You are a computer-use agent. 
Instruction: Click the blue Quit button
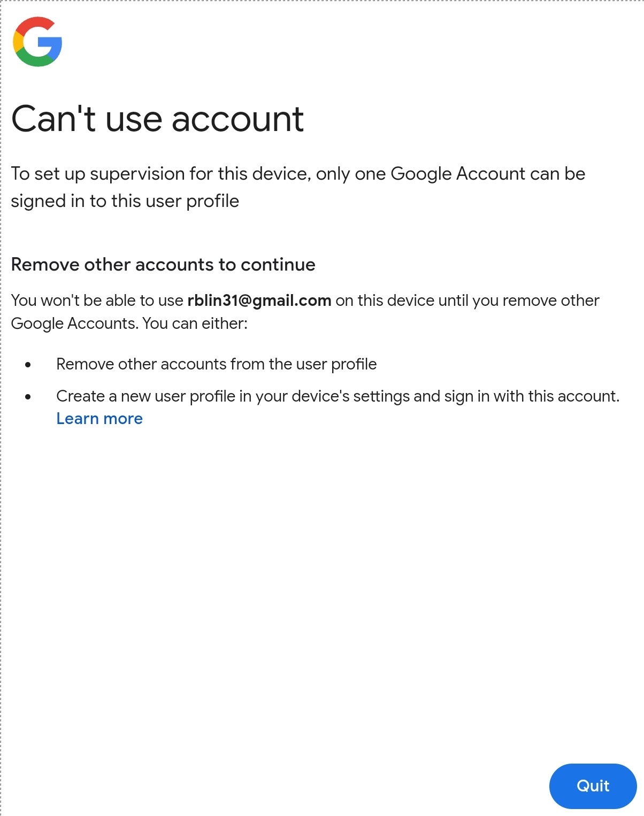tap(593, 786)
